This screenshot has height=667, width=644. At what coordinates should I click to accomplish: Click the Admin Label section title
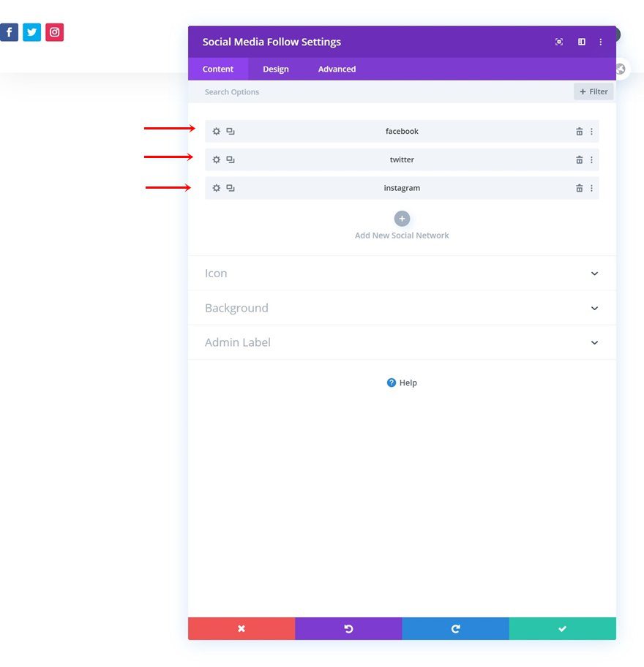tap(238, 342)
